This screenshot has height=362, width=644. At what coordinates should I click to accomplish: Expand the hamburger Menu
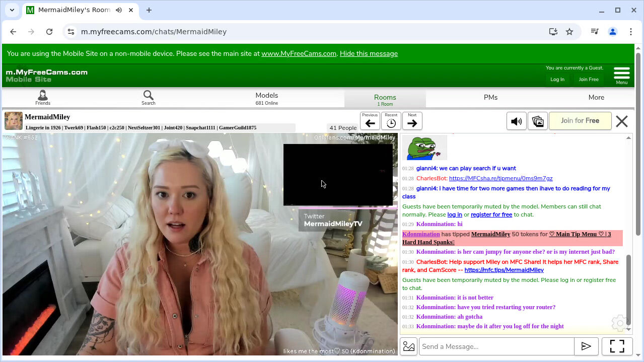621,75
